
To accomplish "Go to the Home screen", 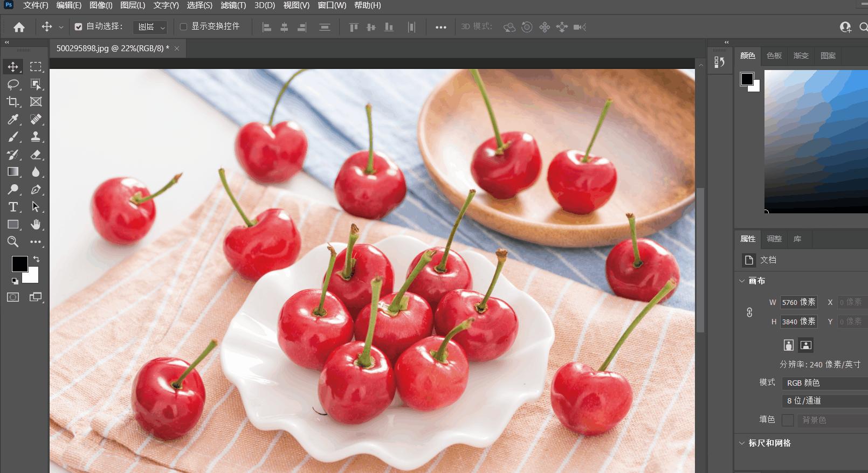I will 19,27.
